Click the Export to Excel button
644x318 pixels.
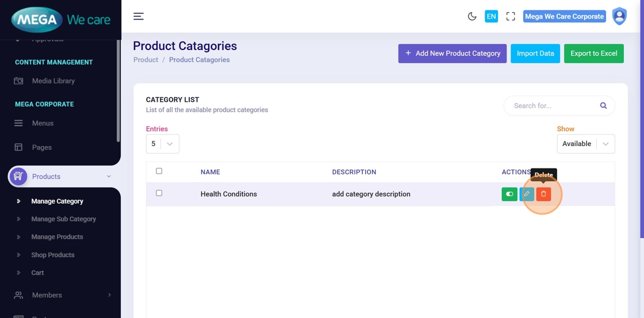point(593,53)
